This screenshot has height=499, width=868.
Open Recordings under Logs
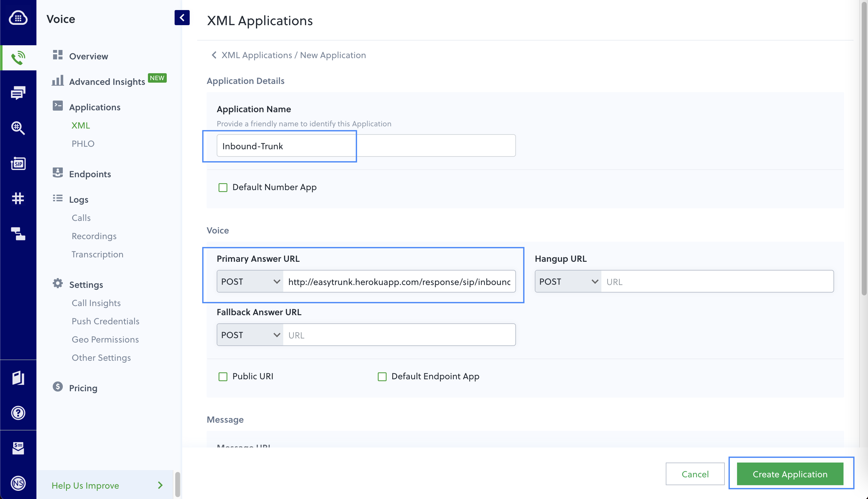coord(94,236)
